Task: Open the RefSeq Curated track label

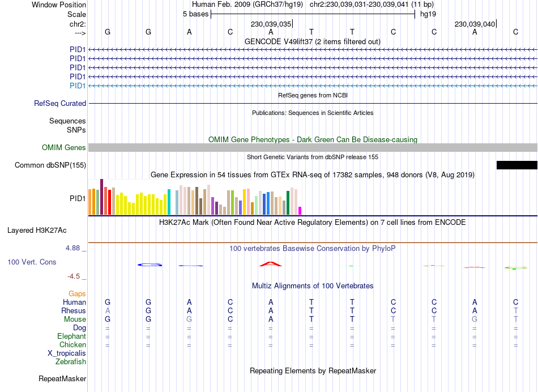Action: (x=60, y=103)
